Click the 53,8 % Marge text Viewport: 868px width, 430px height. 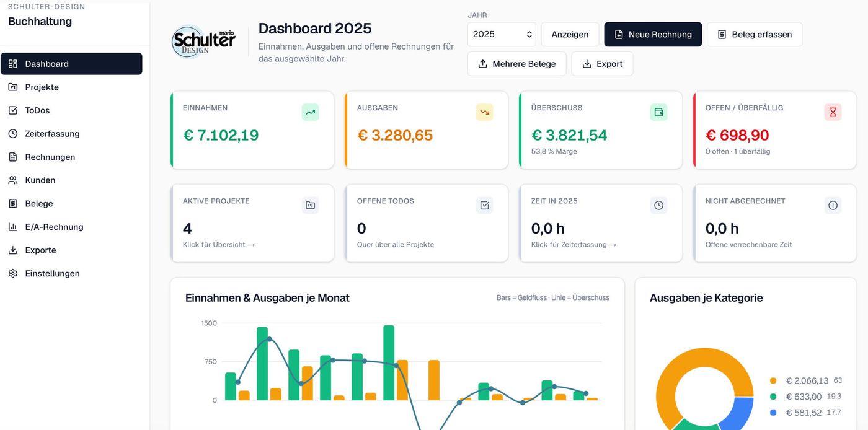point(554,151)
